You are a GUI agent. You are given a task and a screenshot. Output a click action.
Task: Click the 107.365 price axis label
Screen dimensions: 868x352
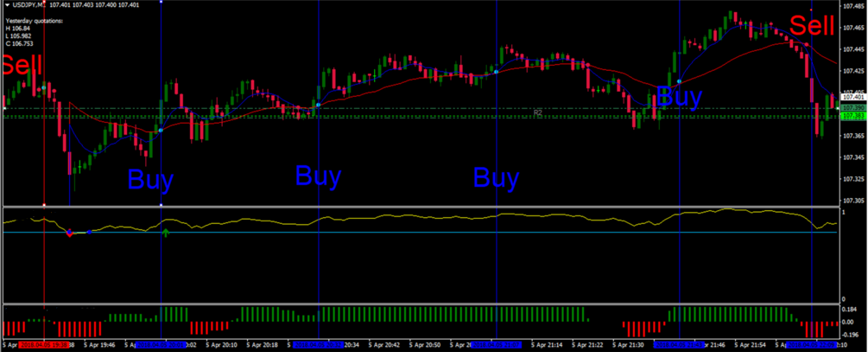(x=852, y=136)
